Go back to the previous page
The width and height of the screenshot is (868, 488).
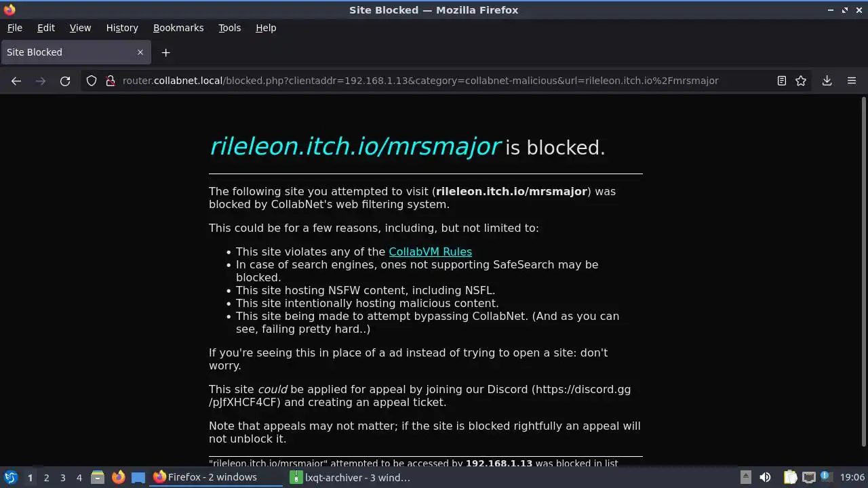click(16, 81)
